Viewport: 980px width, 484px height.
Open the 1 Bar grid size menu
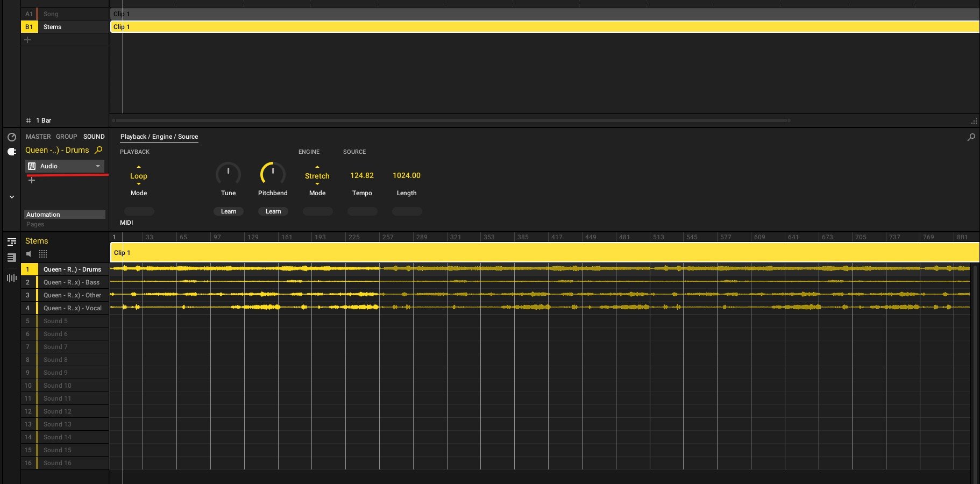[44, 120]
